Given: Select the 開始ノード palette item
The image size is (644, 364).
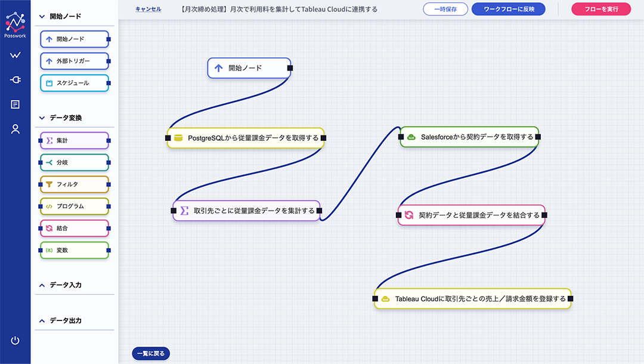Looking at the screenshot, I should [x=75, y=39].
